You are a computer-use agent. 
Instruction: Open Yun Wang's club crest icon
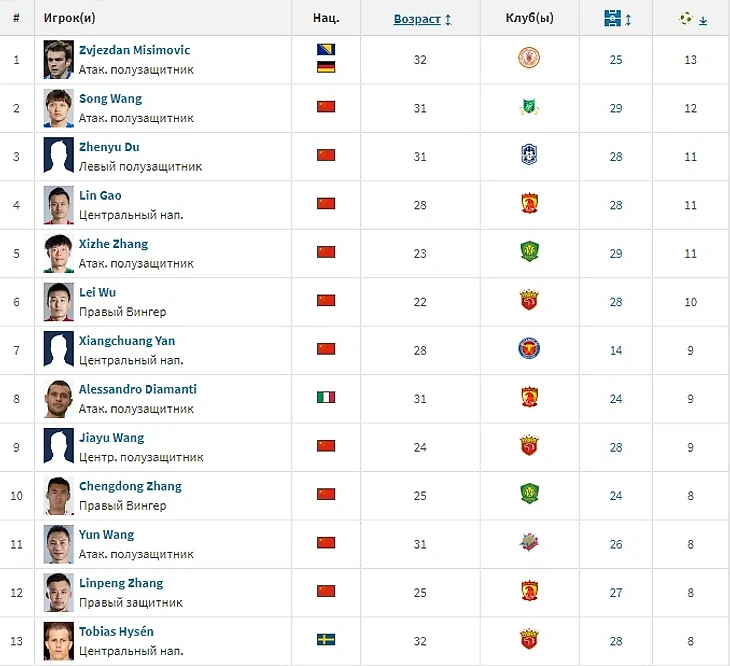(x=529, y=543)
